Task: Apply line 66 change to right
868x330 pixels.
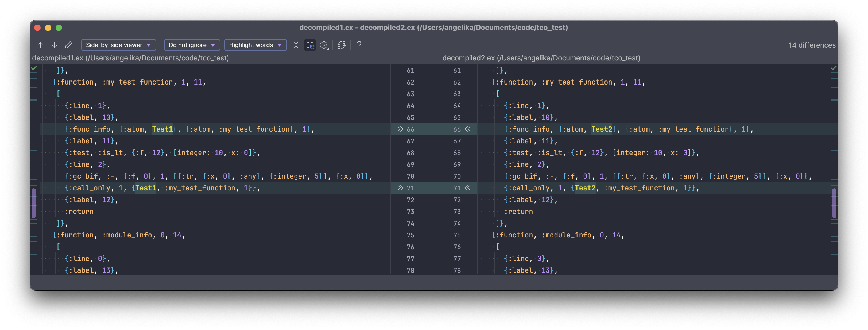Action: (400, 129)
